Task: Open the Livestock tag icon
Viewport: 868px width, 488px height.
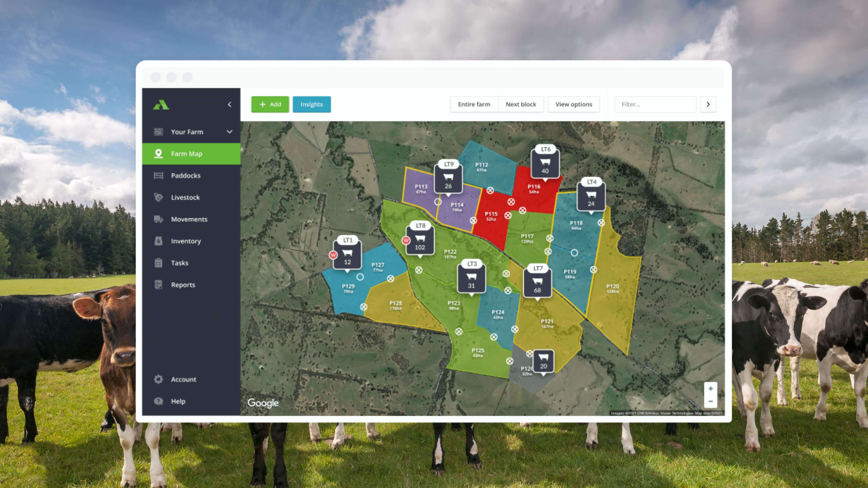Action: tap(158, 197)
